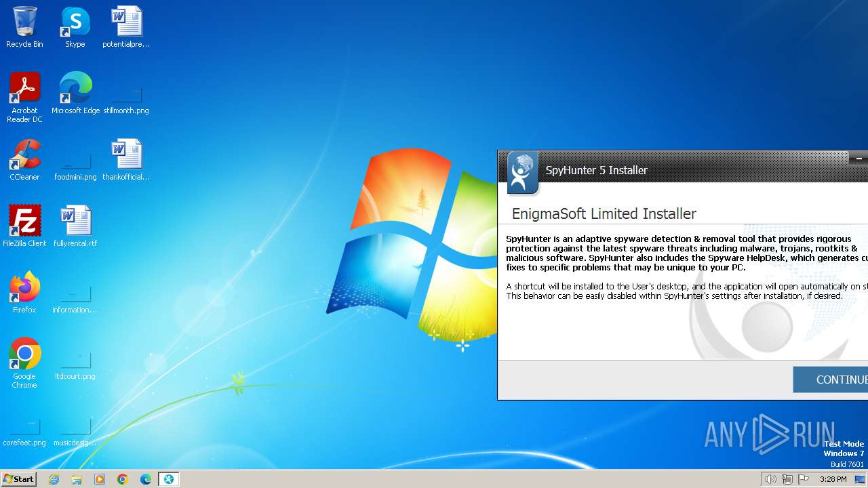Launch Microsoft Edge desktop shortcut
The width and height of the screenshot is (868, 488).
point(75,94)
